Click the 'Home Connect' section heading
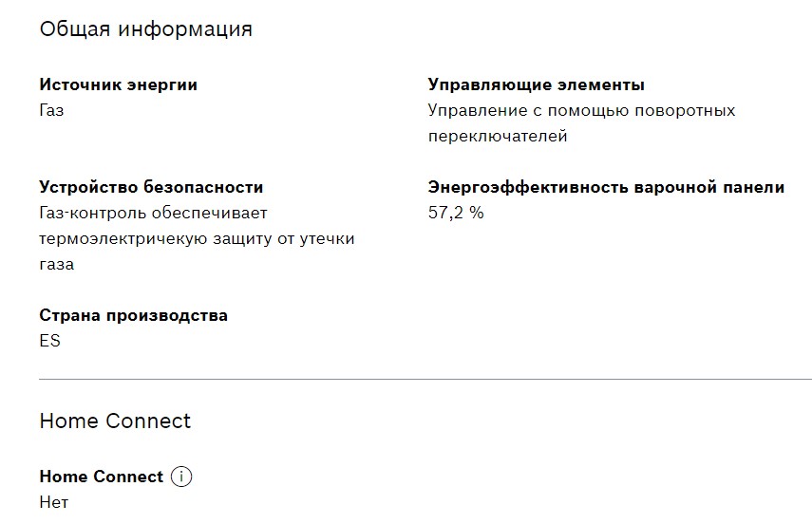 (115, 421)
